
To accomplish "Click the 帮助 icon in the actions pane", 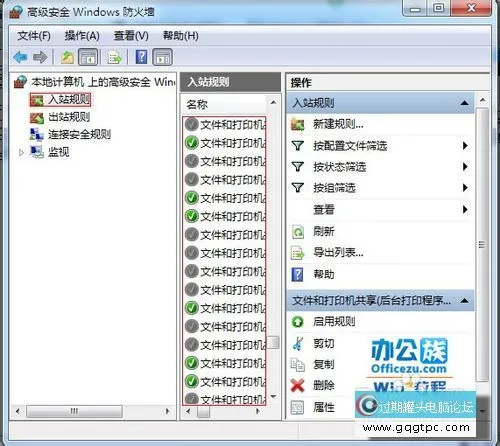I will pos(297,275).
